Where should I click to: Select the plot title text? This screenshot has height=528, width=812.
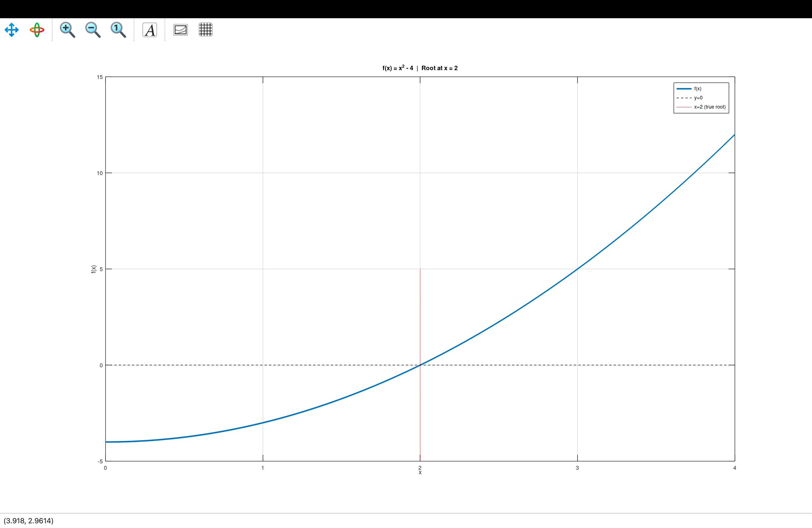(x=420, y=68)
